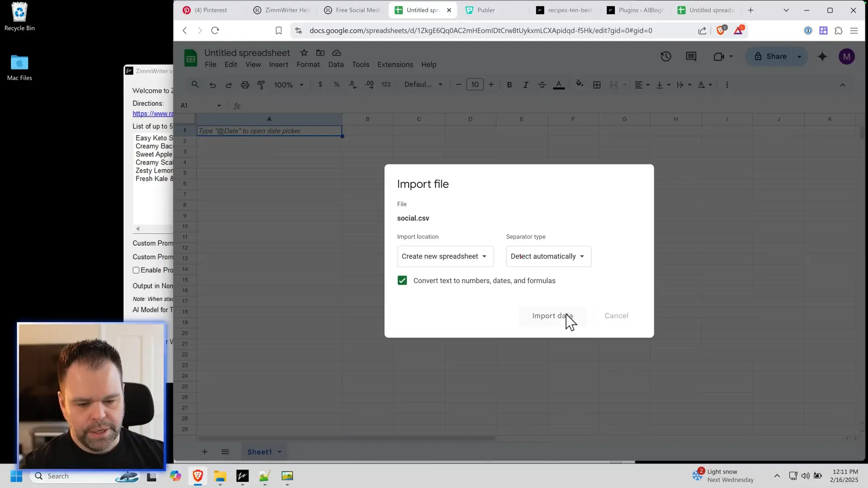Click the Gemini sparkle icon
The width and height of the screenshot is (868, 488).
point(822,56)
